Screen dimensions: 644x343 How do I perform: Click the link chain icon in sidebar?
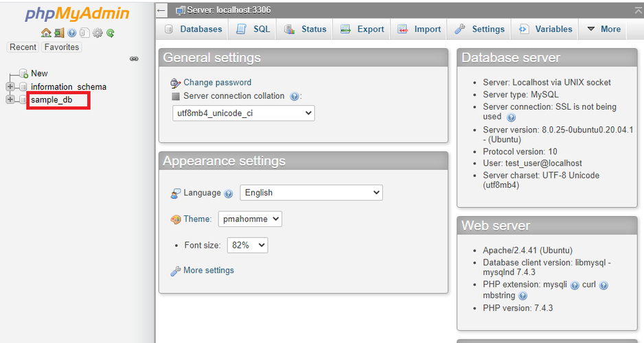[x=134, y=59]
